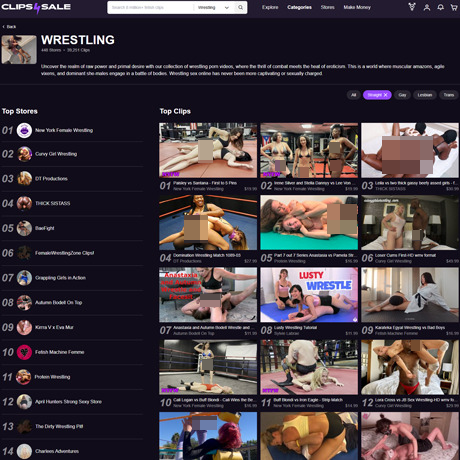Screen dimensions: 460x460
Task: Click DT Productions store avatar
Action: (24, 179)
